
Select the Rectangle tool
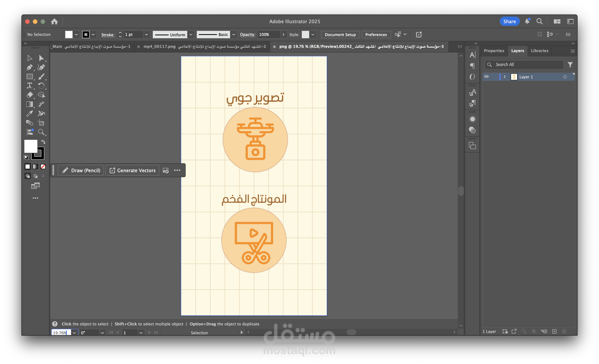pyautogui.click(x=29, y=77)
